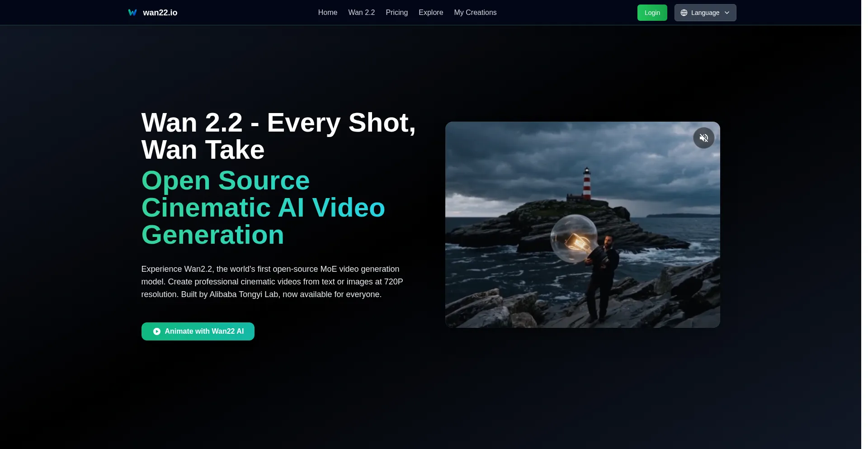Open the Wan 2.2 nav item
Screen dimensions: 868x449
(362, 13)
